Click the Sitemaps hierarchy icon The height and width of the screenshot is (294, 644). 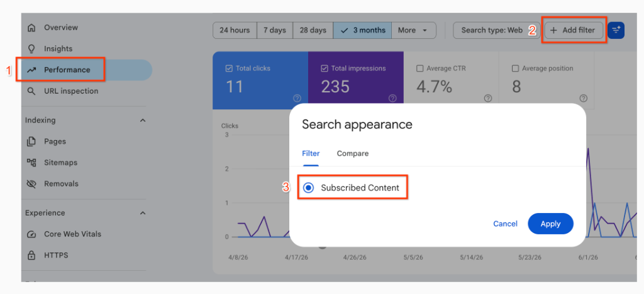click(31, 163)
